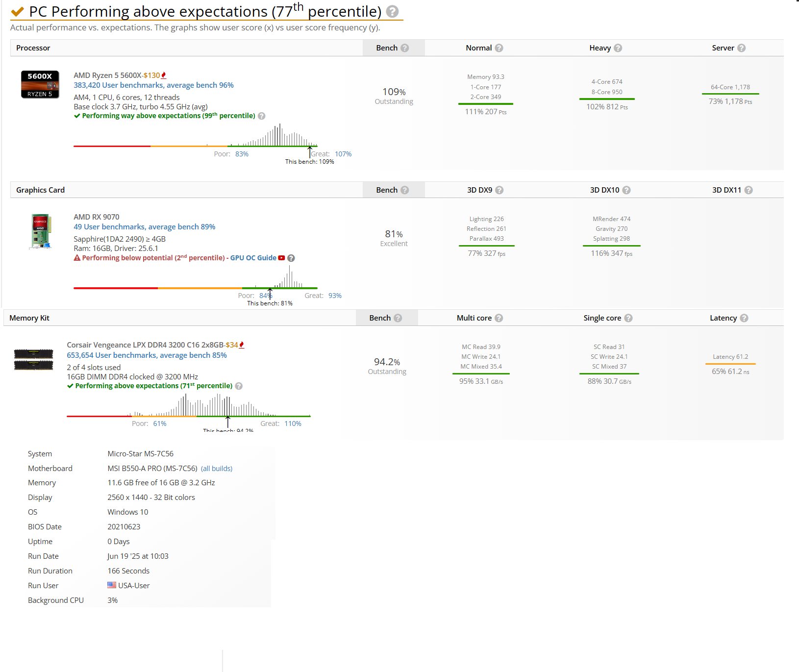
Task: Click the 81% Excellent graphics score
Action: (x=394, y=238)
